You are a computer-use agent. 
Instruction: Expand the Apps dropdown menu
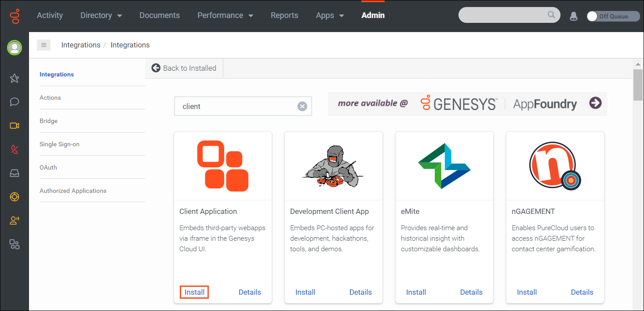(x=330, y=15)
